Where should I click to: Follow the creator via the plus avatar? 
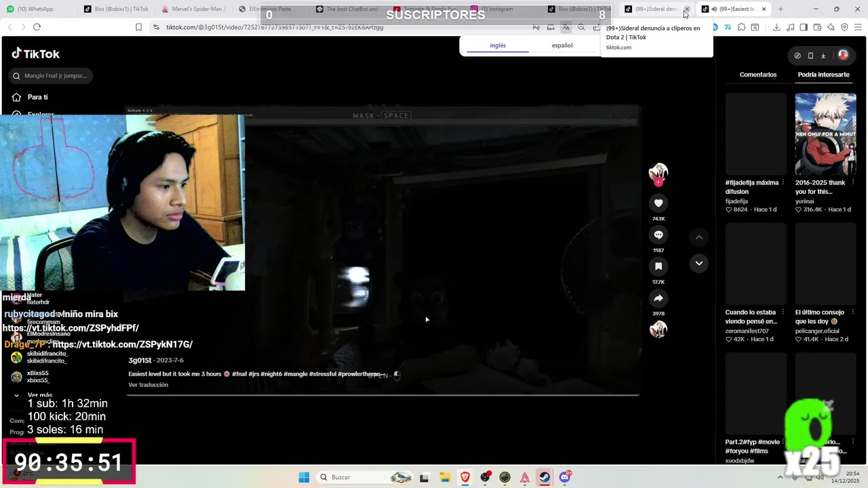(658, 182)
